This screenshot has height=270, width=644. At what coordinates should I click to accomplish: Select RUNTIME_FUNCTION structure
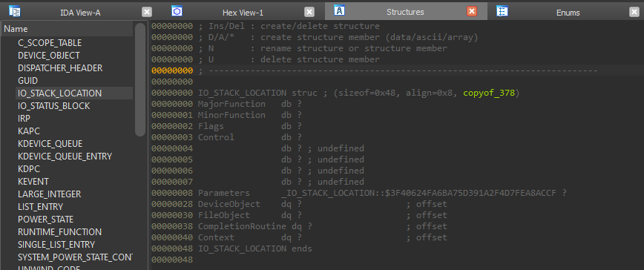click(59, 232)
